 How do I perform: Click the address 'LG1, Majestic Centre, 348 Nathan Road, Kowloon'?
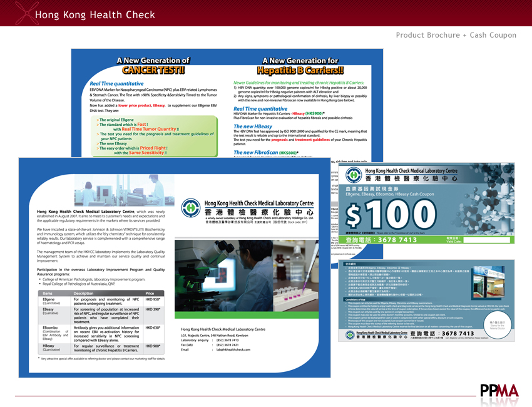coord(215,336)
